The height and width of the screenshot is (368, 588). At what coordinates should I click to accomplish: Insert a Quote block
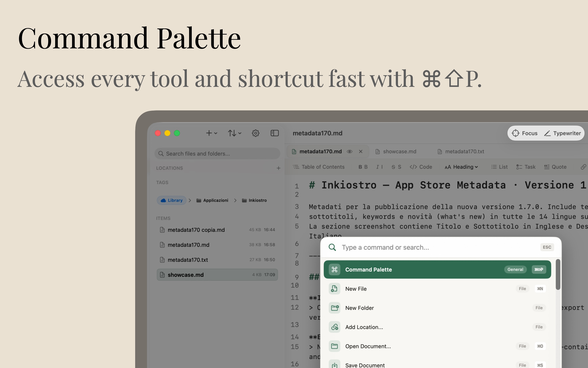(x=555, y=167)
